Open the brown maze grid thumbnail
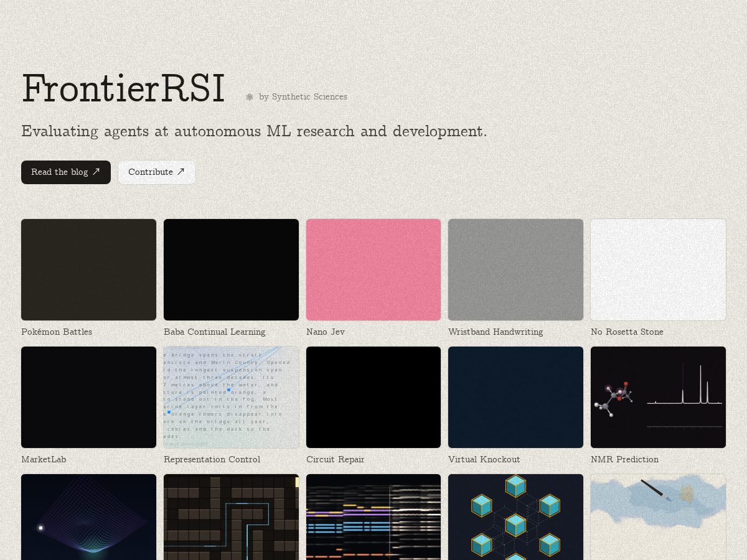This screenshot has height=560, width=747. [x=231, y=517]
